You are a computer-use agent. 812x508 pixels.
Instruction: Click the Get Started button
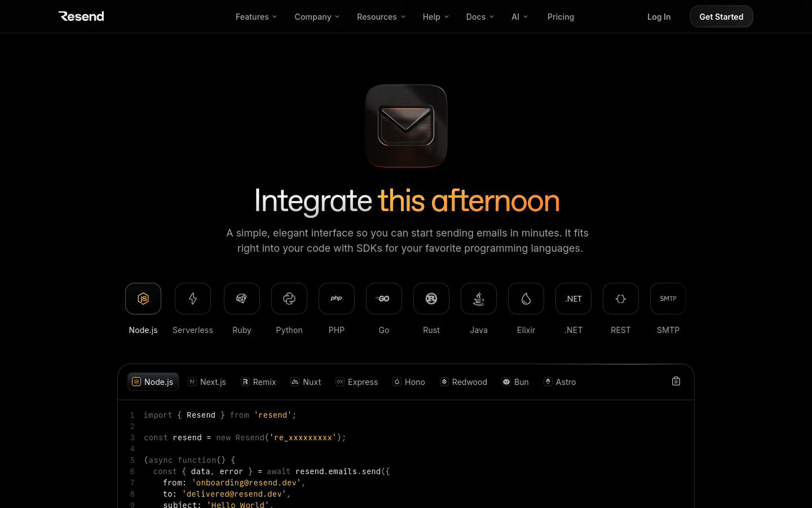point(721,17)
